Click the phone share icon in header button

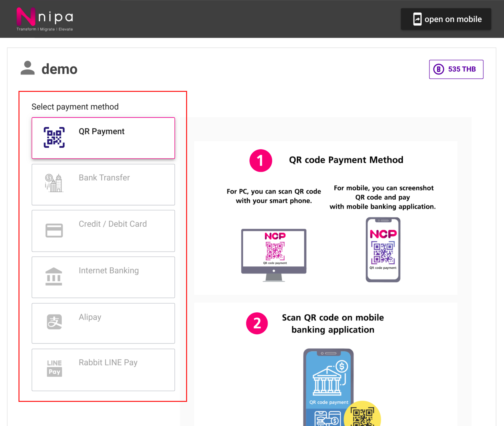click(x=417, y=19)
